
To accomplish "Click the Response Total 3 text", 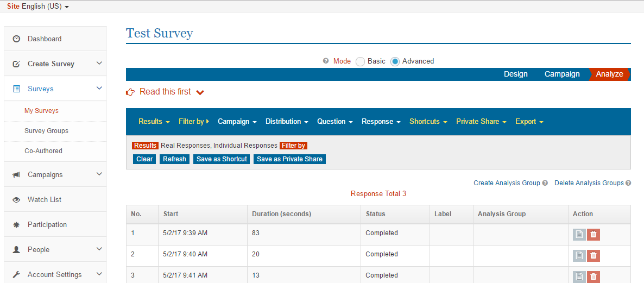I will pyautogui.click(x=378, y=193).
